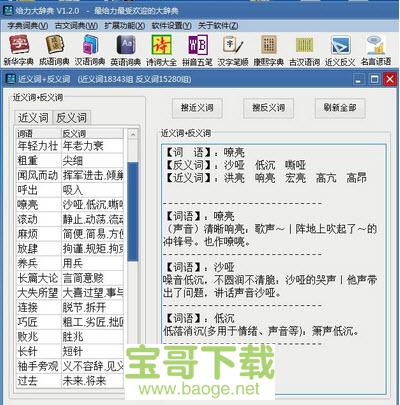Select the 闻风而动 row
This screenshot has width=400, height=405.
click(70, 175)
